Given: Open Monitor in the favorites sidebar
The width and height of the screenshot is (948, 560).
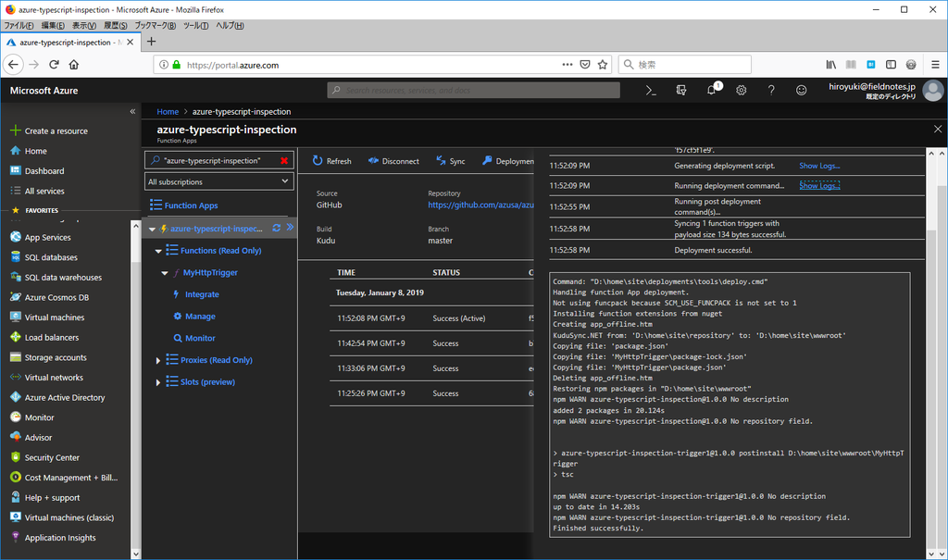Looking at the screenshot, I should [x=32, y=417].
